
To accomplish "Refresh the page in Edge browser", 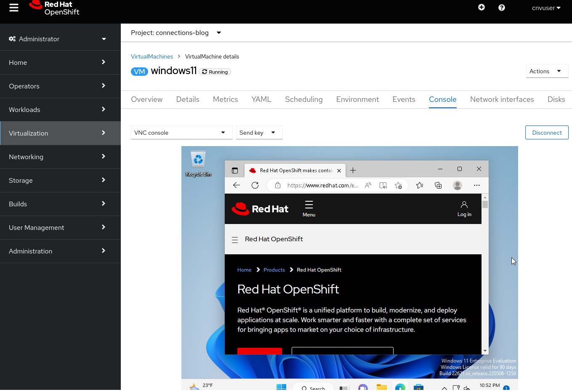I will click(x=255, y=185).
